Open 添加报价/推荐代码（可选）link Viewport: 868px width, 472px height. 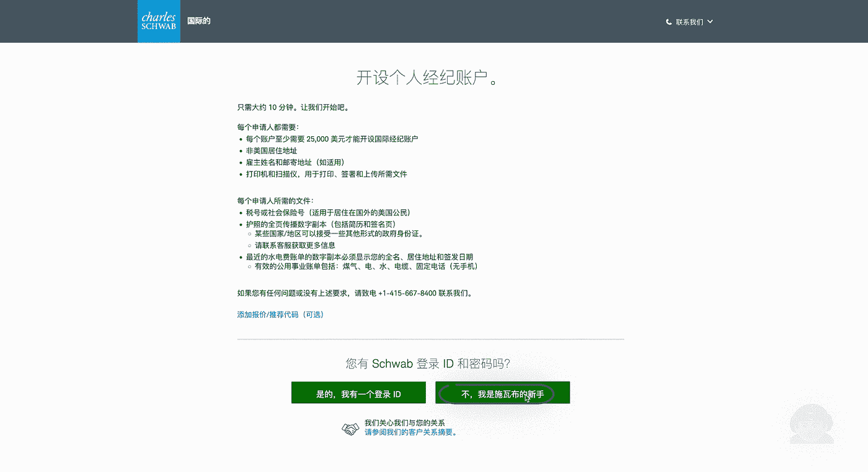pyautogui.click(x=280, y=315)
